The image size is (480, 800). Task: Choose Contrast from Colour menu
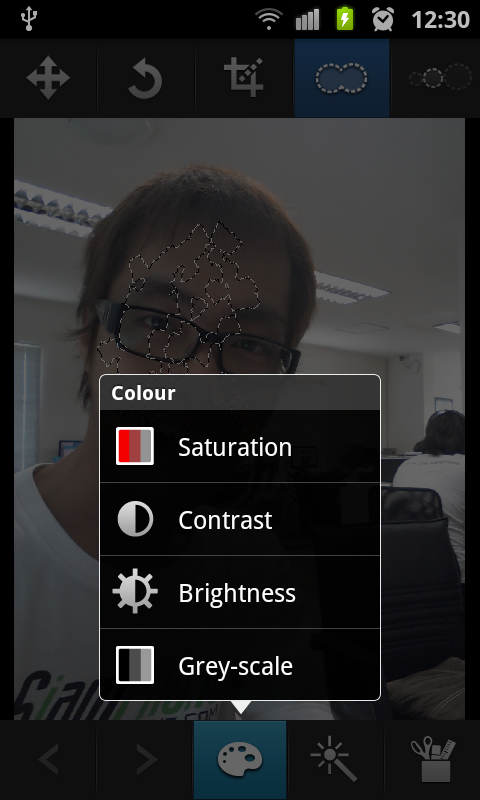tap(240, 519)
